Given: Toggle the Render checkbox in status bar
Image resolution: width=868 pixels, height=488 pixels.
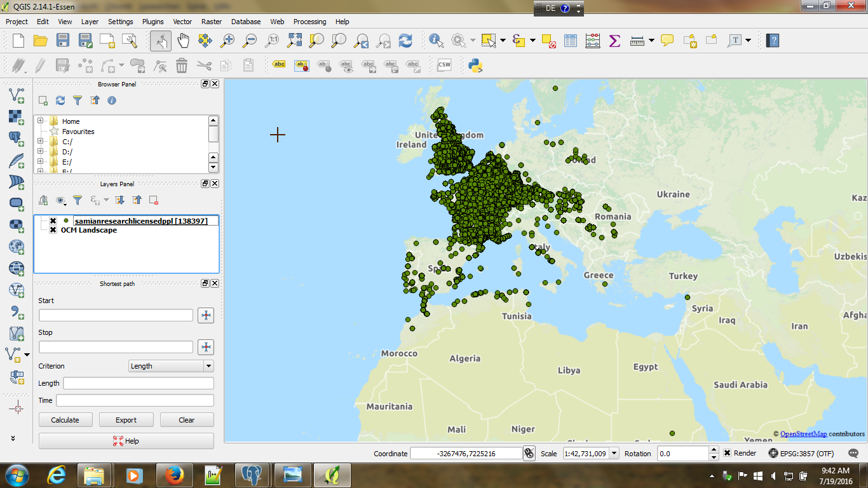Looking at the screenshot, I should (x=727, y=453).
